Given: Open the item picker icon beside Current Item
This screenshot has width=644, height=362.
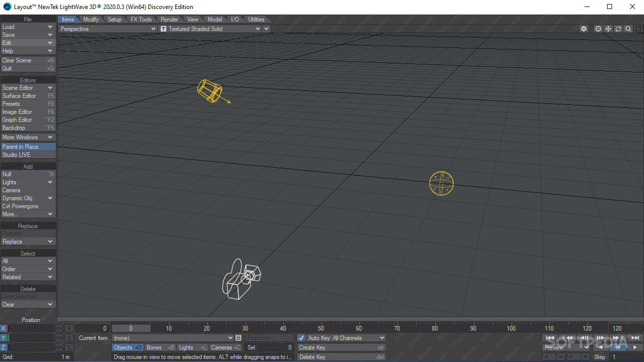Looking at the screenshot, I should [x=238, y=338].
